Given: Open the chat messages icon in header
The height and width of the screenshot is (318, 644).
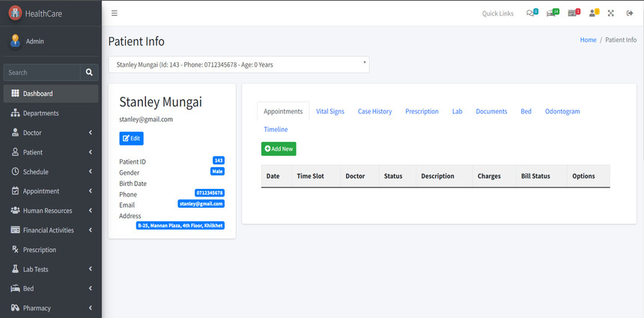Looking at the screenshot, I should (532, 13).
